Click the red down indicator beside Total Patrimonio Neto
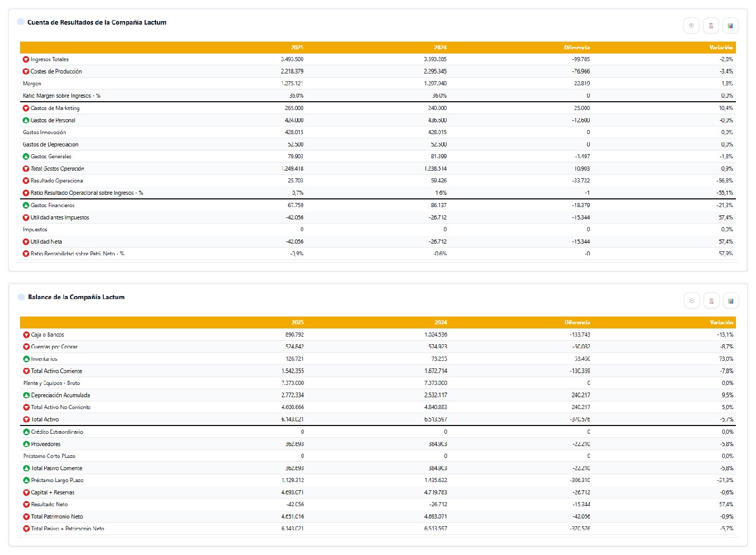Viewport: 756px width, 555px height. pos(27,517)
